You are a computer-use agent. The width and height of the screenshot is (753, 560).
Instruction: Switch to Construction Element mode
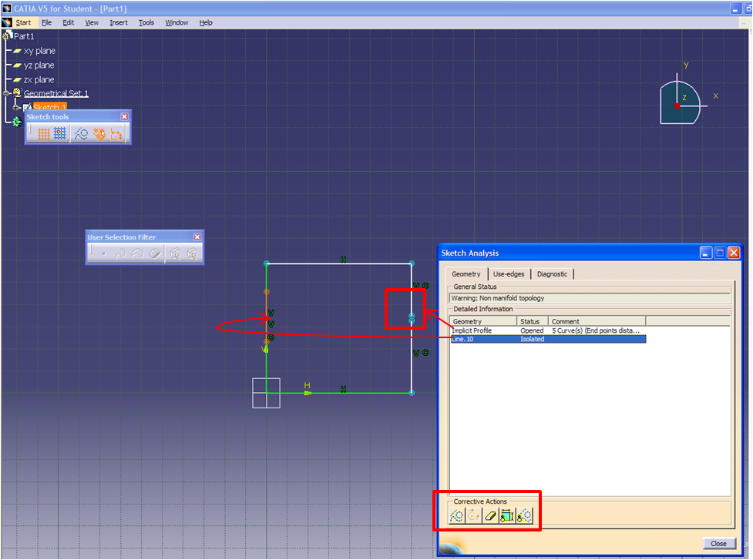tap(81, 132)
